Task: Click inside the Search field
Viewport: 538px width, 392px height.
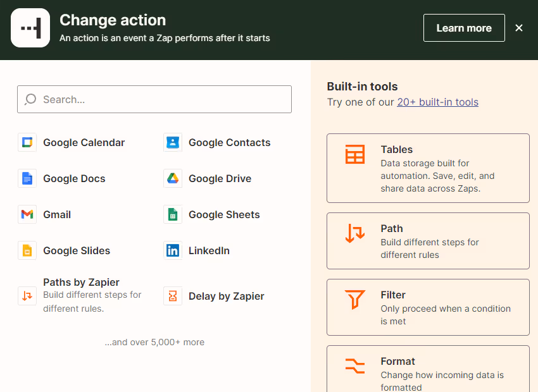Action: coord(154,99)
